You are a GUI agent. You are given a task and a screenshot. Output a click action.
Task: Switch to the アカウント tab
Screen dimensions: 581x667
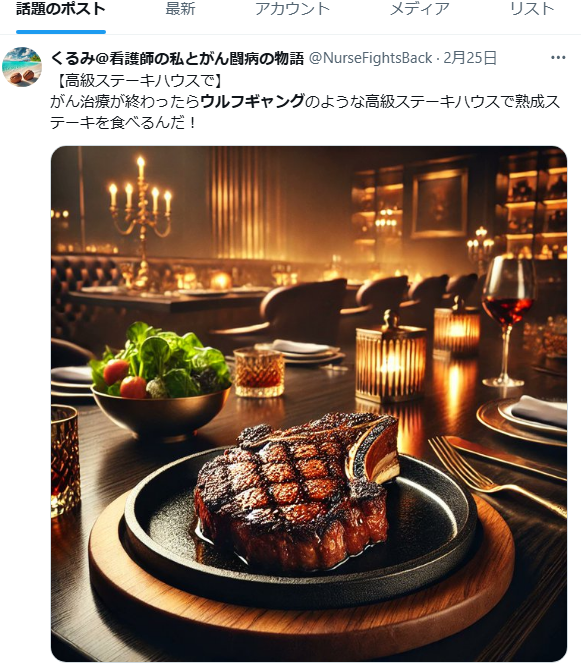(292, 9)
